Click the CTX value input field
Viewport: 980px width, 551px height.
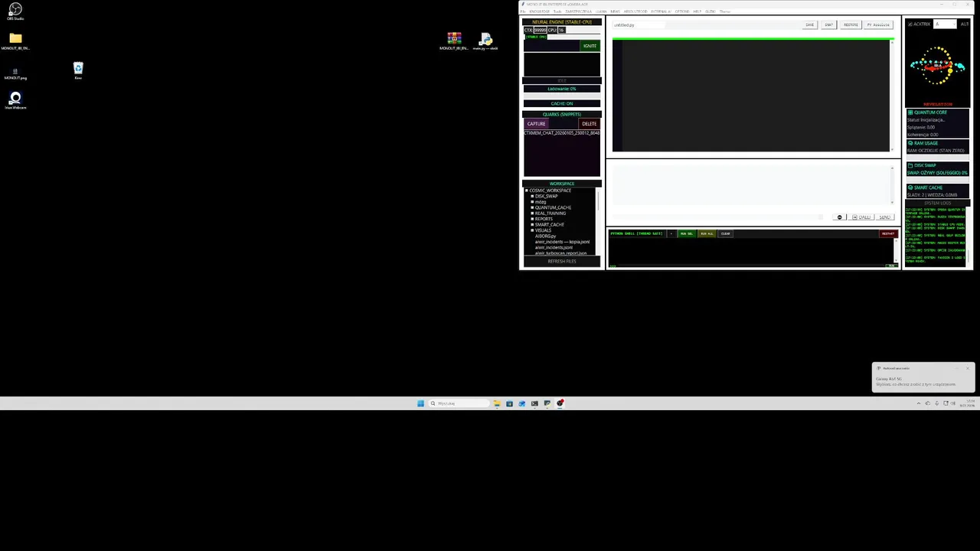point(541,30)
